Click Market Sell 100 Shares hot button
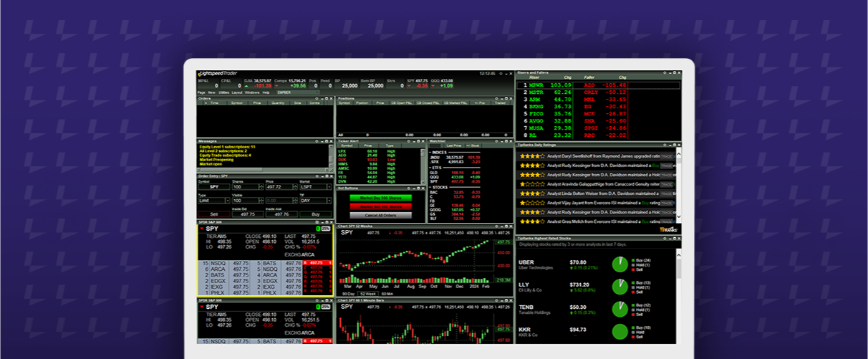Image resolution: width=868 pixels, height=359 pixels. [380, 206]
